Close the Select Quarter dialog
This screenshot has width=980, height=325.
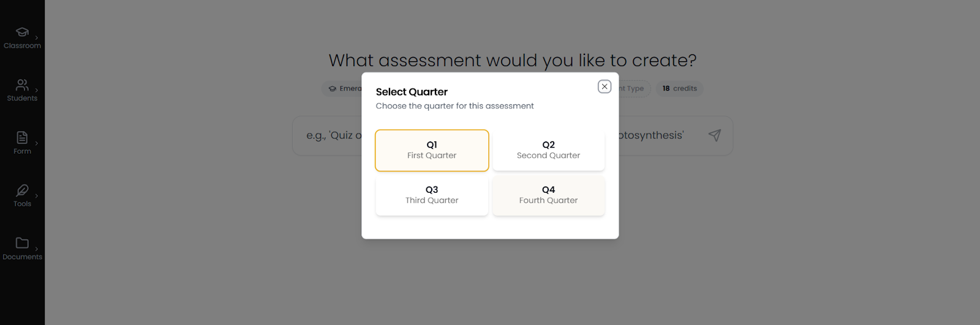[x=605, y=87]
